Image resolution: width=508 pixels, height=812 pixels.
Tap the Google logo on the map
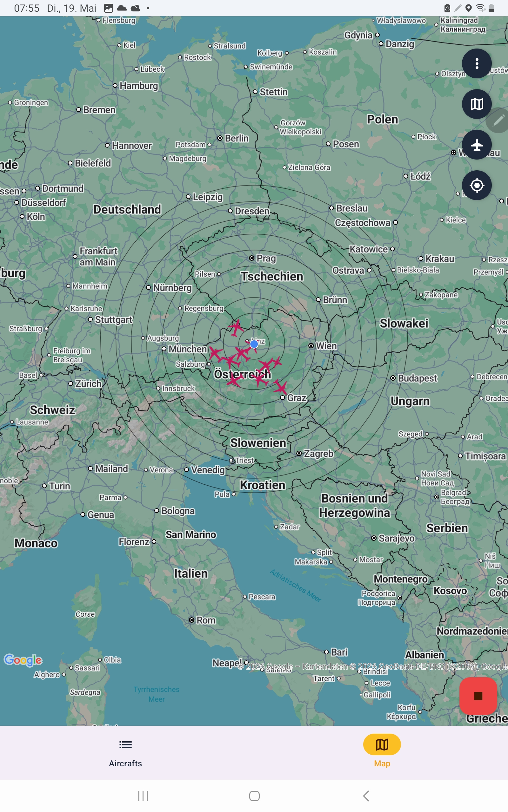click(23, 660)
